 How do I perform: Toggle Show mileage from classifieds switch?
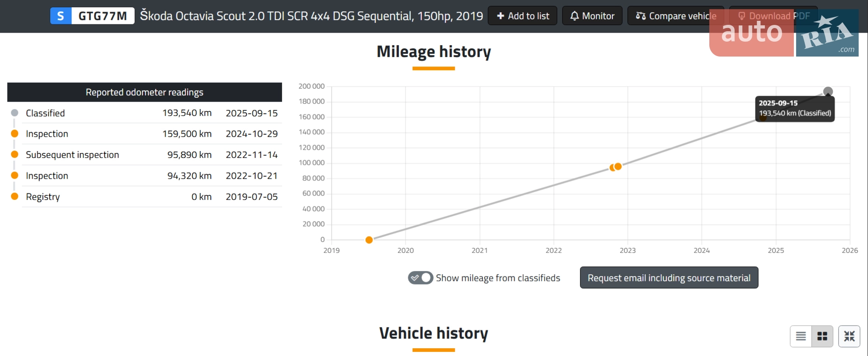pyautogui.click(x=420, y=278)
